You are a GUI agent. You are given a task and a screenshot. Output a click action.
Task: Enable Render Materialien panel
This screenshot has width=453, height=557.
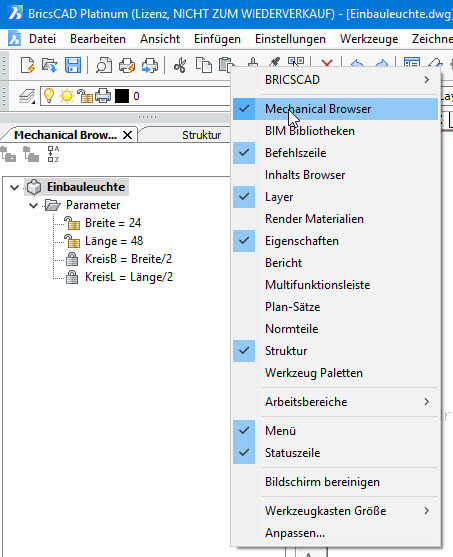[336, 219]
